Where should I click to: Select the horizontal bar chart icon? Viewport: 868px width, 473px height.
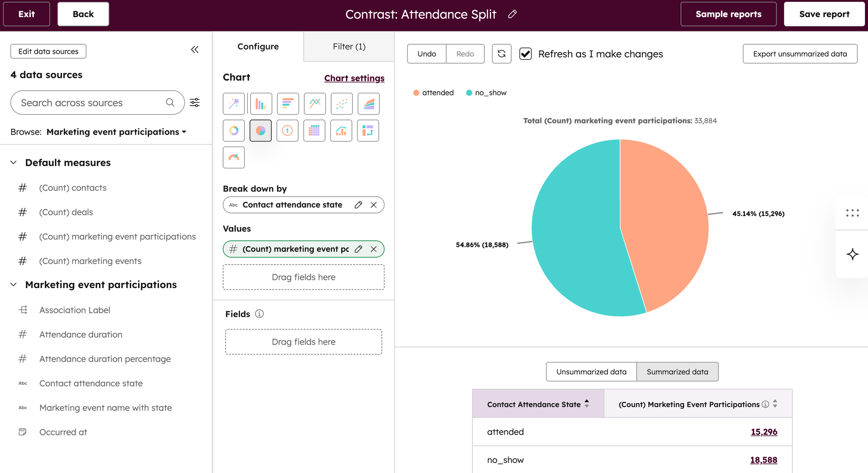(288, 104)
